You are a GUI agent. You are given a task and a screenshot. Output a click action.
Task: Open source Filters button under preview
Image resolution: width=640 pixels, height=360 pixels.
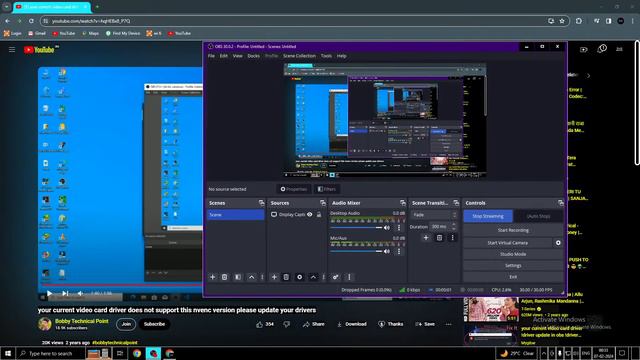(327, 189)
